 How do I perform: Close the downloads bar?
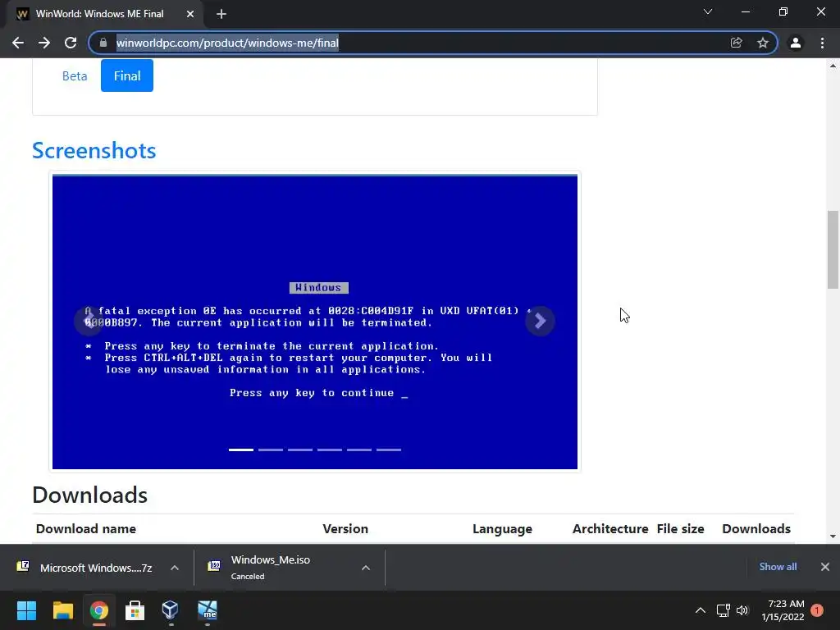coord(825,567)
